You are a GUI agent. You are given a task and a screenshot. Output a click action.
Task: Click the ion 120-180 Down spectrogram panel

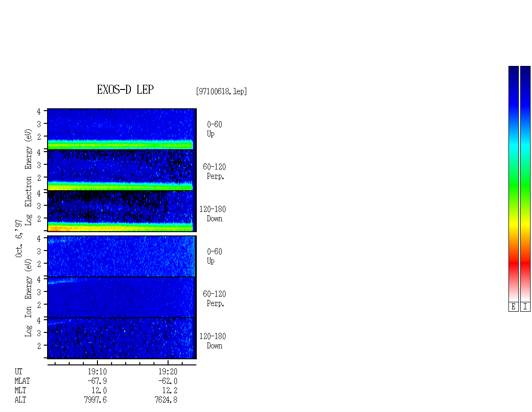point(122,339)
